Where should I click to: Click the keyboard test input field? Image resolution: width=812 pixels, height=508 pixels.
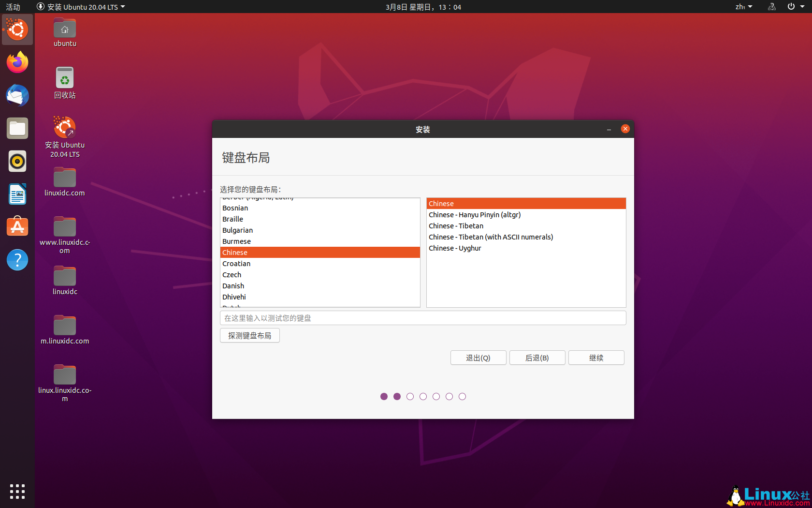[x=423, y=318]
